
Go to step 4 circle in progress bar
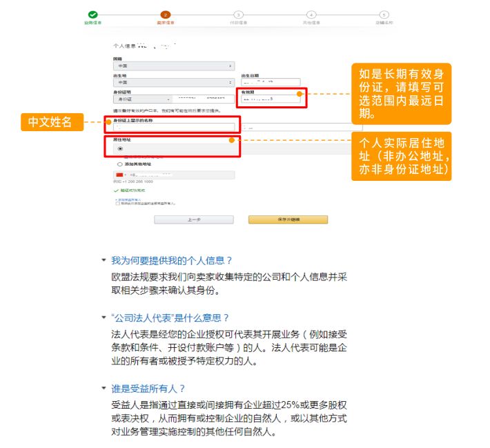(x=311, y=14)
